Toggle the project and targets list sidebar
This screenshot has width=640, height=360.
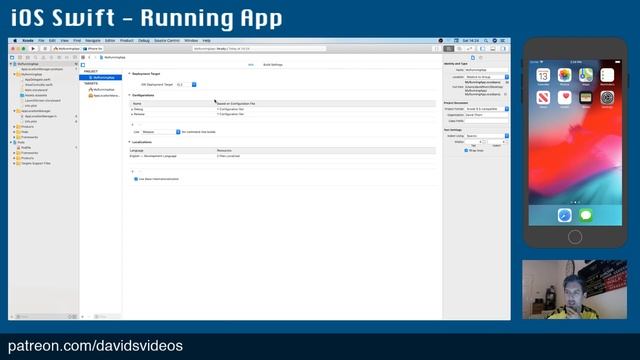pyautogui.click(x=83, y=65)
